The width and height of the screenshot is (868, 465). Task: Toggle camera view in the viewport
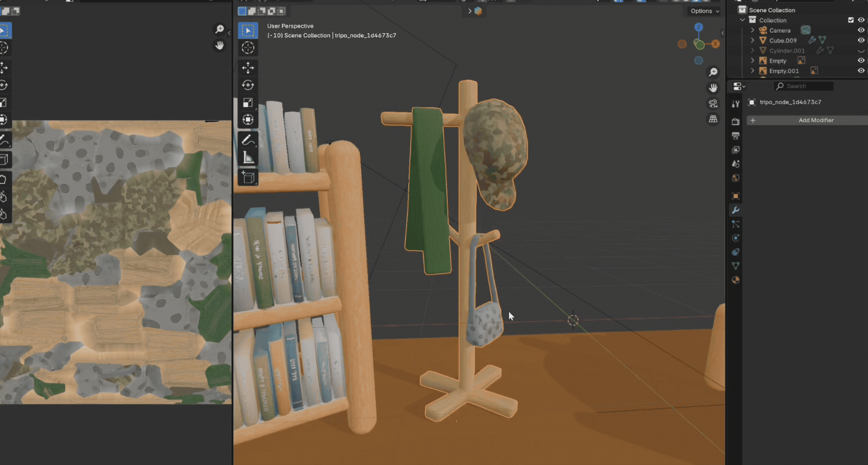(713, 103)
